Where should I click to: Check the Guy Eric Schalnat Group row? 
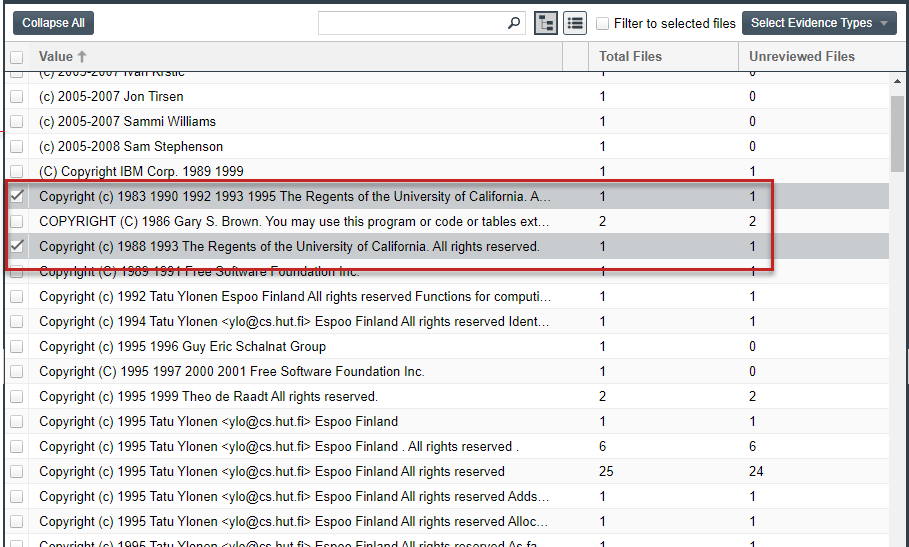coord(17,346)
